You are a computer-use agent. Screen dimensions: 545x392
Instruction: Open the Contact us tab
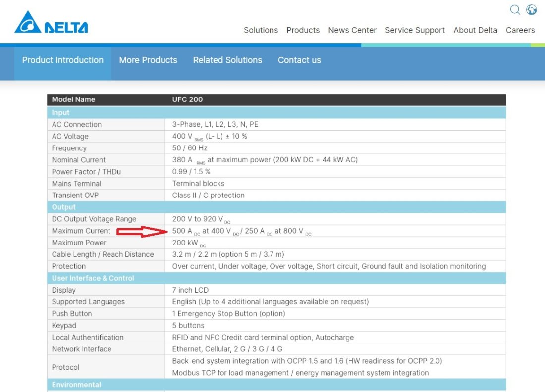tap(299, 60)
